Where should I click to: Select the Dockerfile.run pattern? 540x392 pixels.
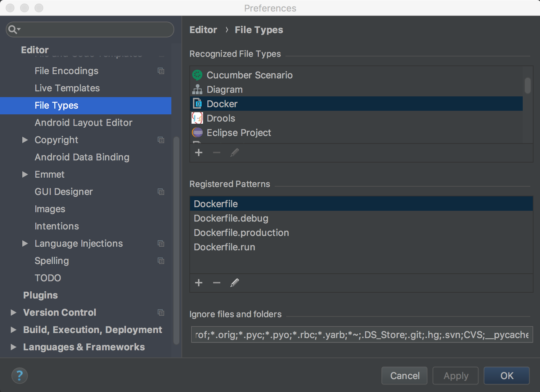[361, 247]
